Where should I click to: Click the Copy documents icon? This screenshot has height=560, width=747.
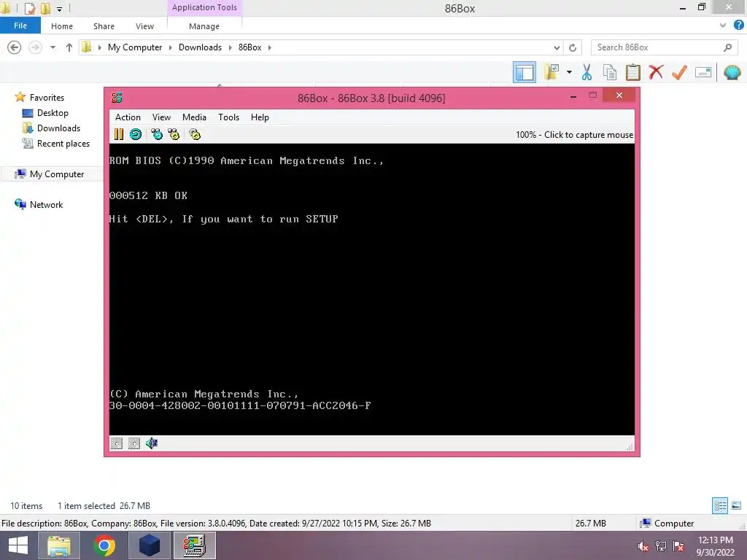(x=610, y=72)
